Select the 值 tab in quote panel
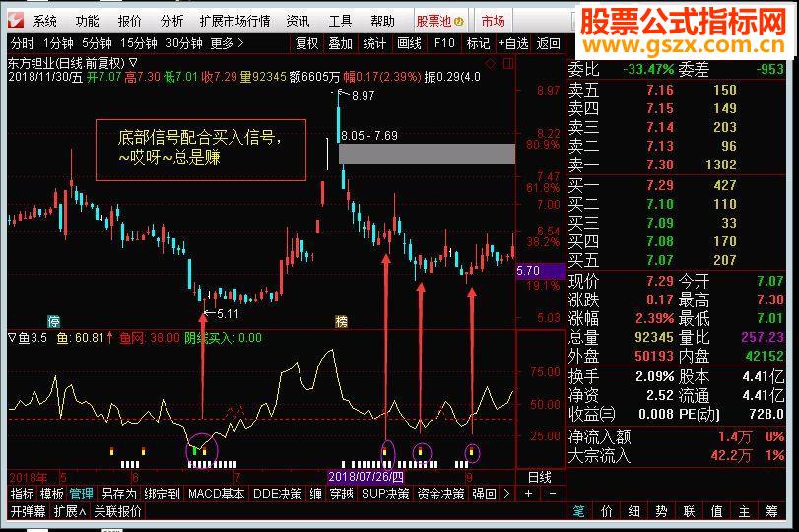Screen dimensions: 799x532 pos(716,511)
